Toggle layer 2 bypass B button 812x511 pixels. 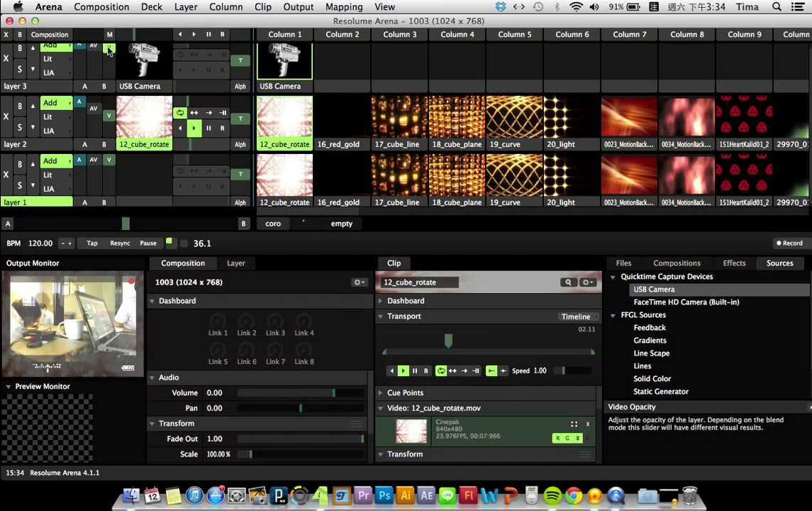(20, 106)
